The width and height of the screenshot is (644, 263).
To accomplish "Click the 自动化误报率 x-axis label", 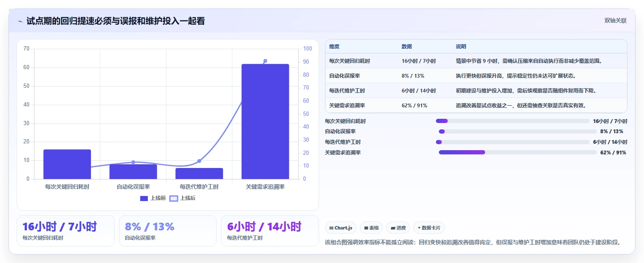I will 133,187.
